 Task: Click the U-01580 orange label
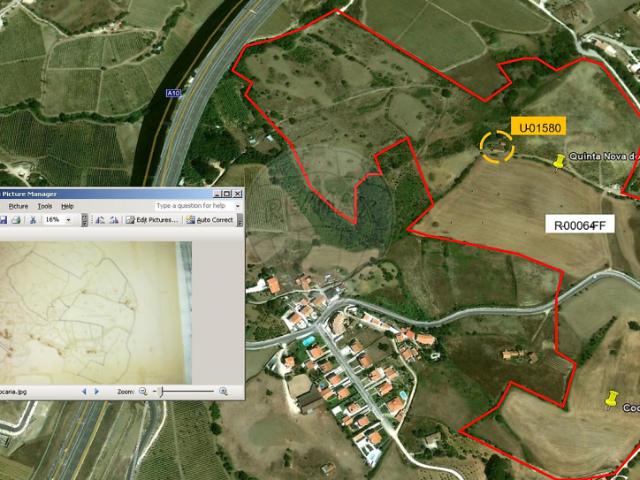[x=539, y=125]
